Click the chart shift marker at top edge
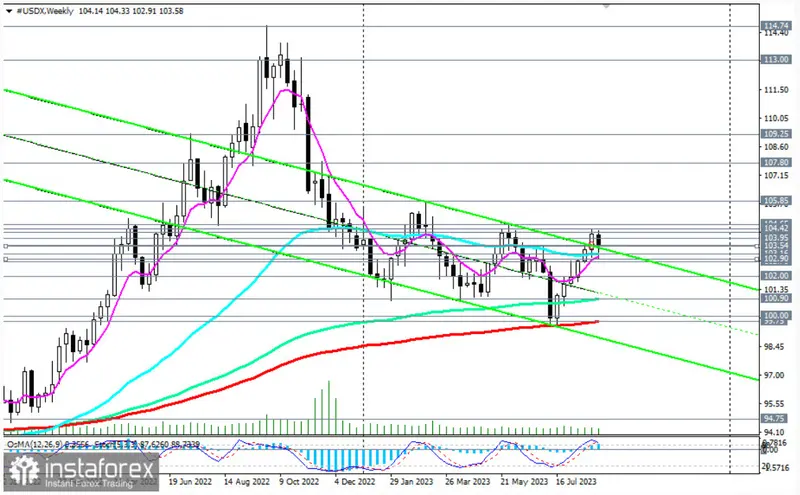 click(605, 4)
